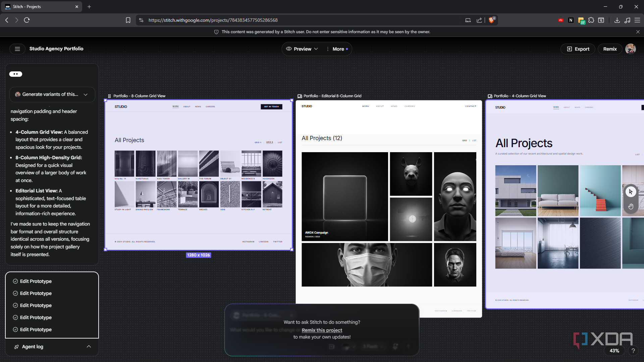Viewport: 644px width, 362px height.
Task: Select the Portfolio - Editorial 8-Column Grid label
Action: (x=332, y=96)
